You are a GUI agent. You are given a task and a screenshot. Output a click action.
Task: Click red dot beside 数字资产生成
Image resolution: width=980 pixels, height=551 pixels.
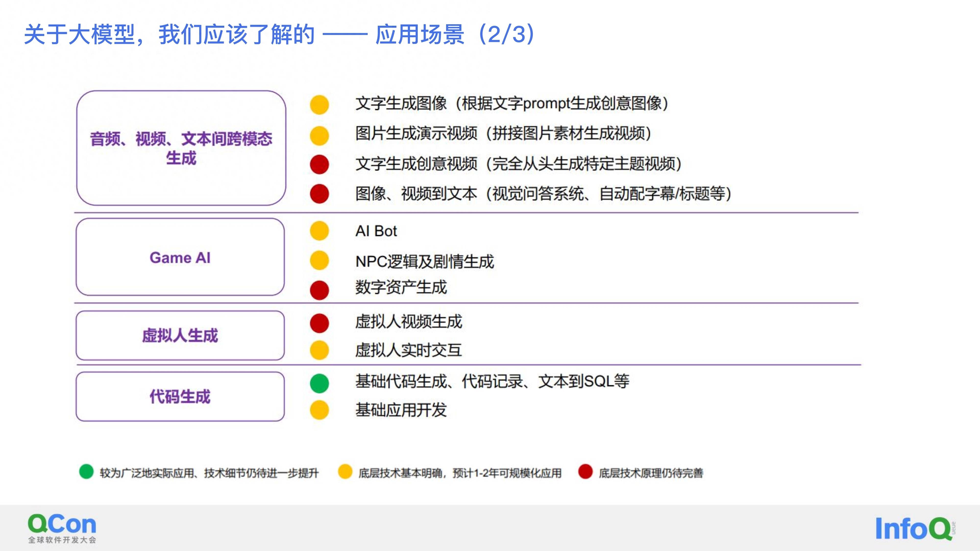click(x=319, y=290)
